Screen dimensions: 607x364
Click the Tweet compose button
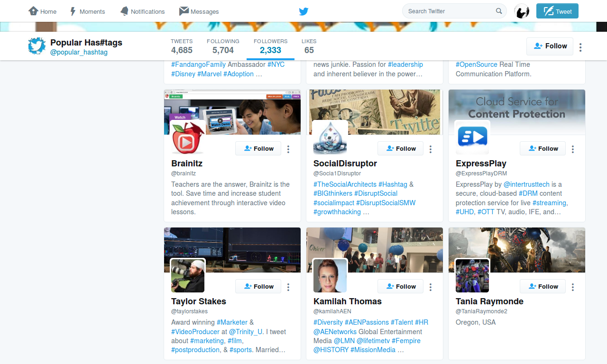[x=557, y=11]
